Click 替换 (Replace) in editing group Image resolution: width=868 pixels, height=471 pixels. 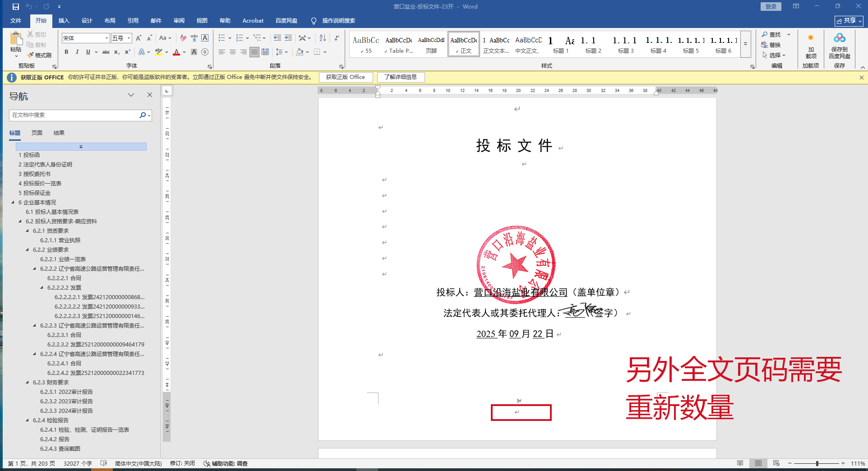pyautogui.click(x=771, y=45)
